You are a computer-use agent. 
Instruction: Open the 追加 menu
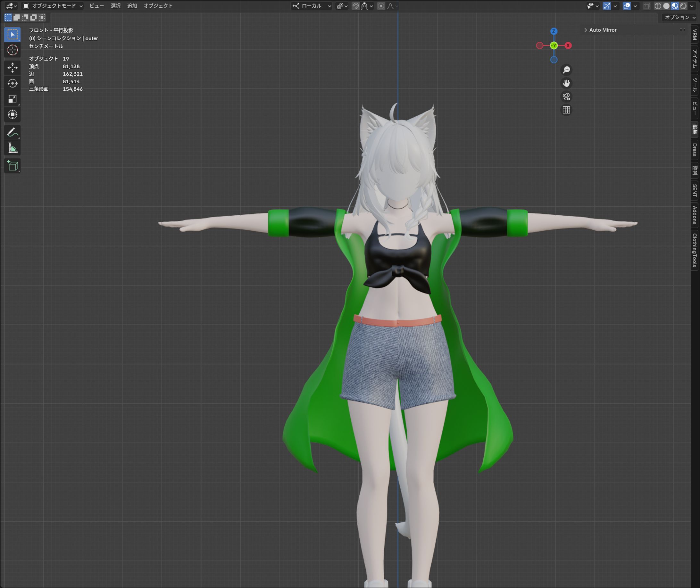[132, 6]
